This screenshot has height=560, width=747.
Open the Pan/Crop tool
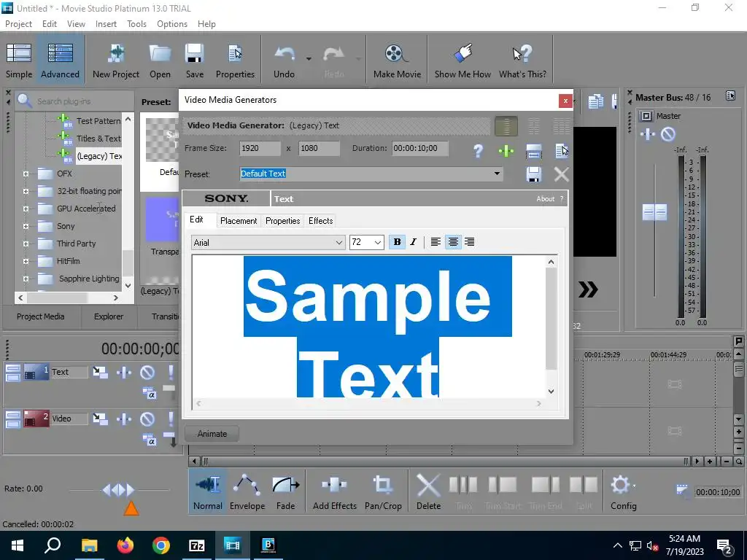(x=383, y=492)
